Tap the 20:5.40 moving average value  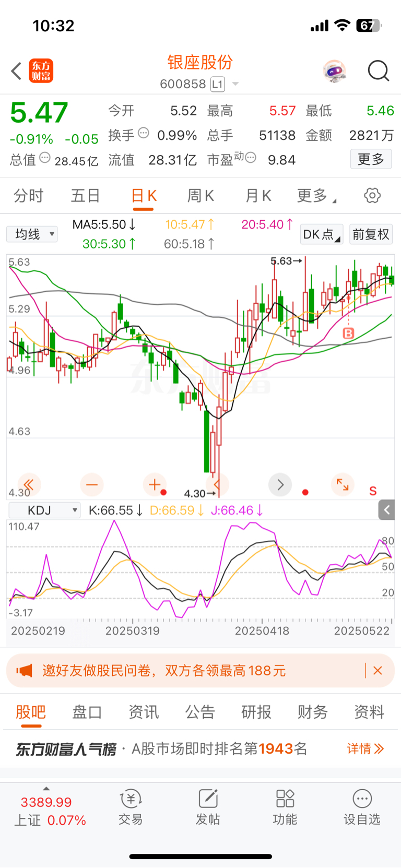pos(267,224)
